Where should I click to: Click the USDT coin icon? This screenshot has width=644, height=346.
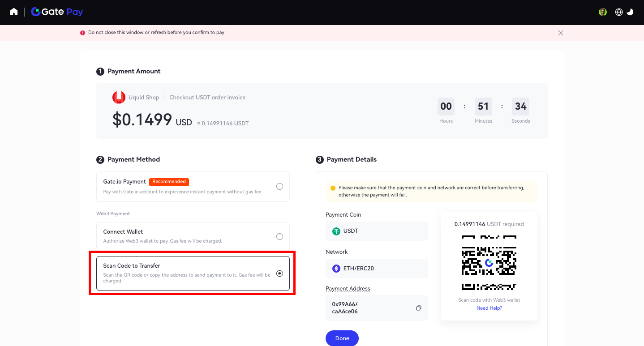336,231
